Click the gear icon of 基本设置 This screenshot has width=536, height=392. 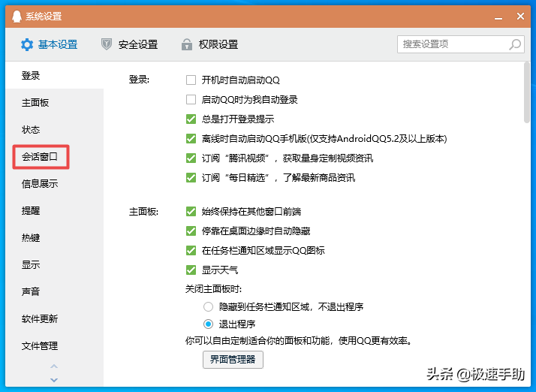click(x=27, y=44)
